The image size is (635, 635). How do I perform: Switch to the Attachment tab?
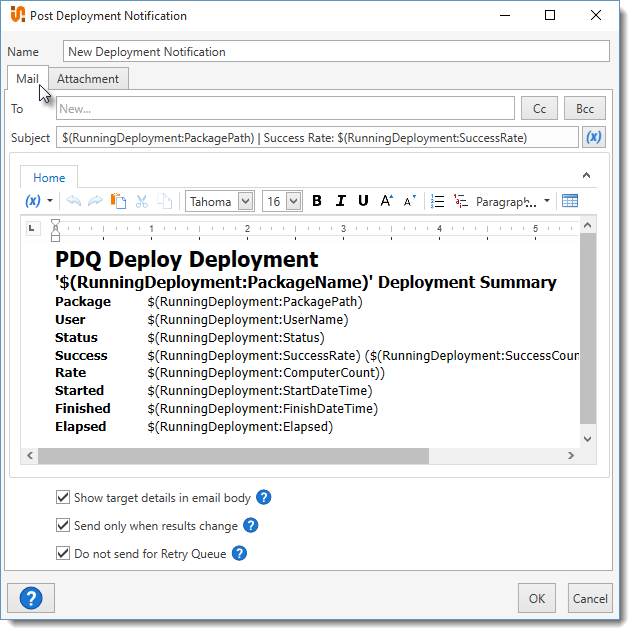[x=87, y=79]
